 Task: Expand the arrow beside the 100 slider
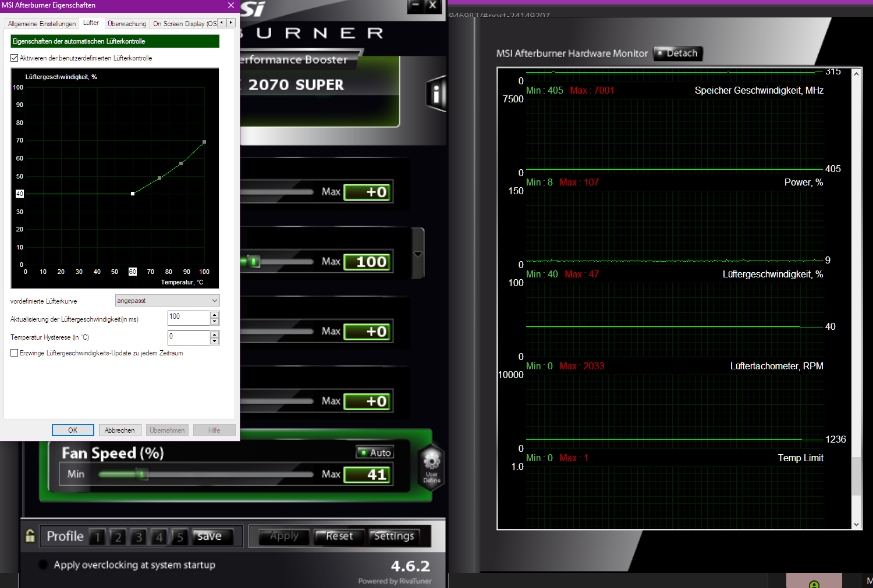click(418, 254)
